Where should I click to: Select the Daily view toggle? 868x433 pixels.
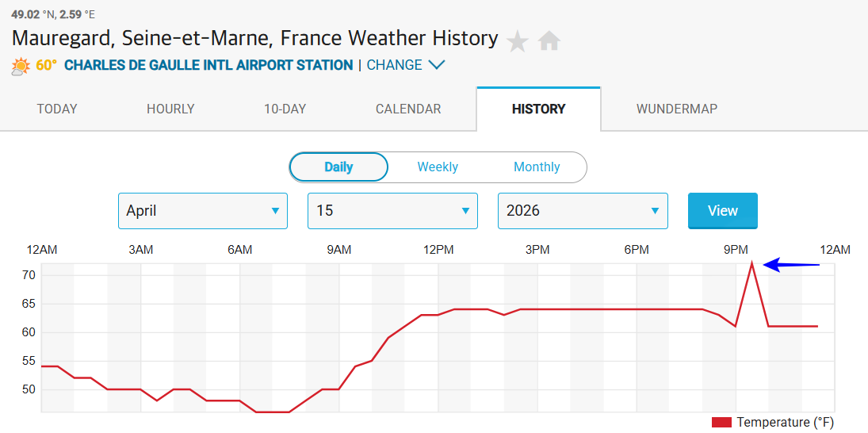(x=338, y=167)
